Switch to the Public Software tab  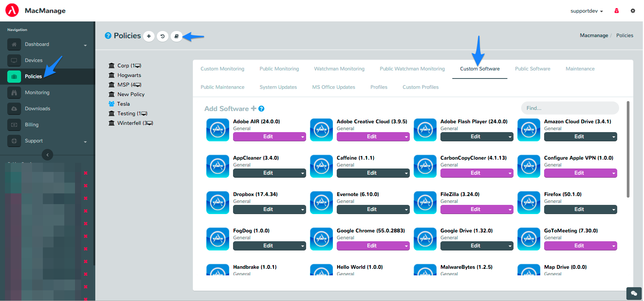pyautogui.click(x=532, y=69)
